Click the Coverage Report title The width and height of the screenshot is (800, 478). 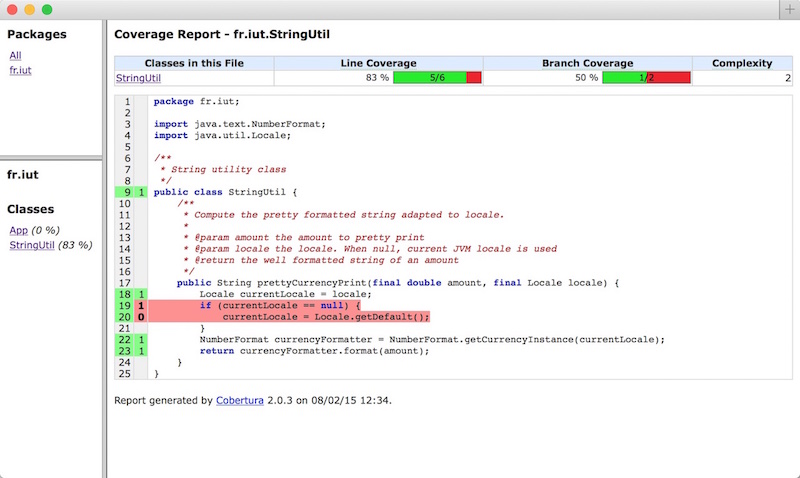[x=222, y=34]
